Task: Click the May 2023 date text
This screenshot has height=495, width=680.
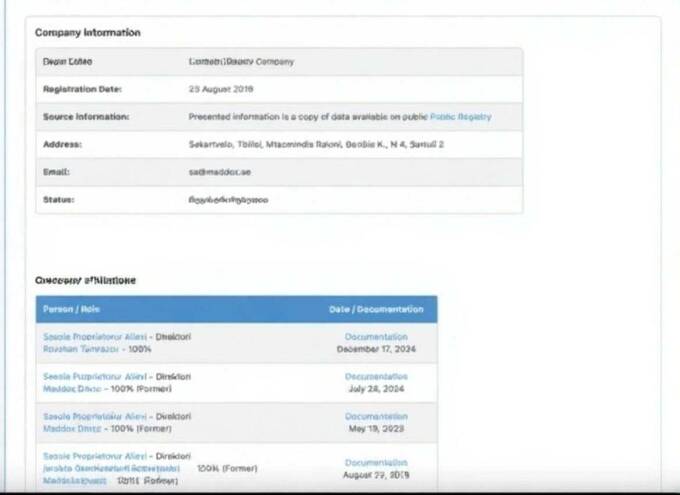Action: tap(376, 429)
